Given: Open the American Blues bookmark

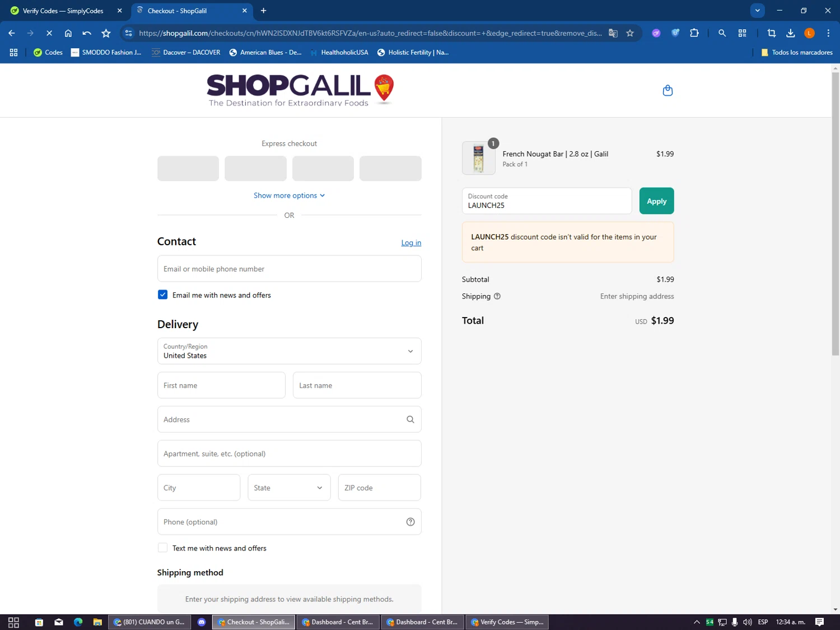Looking at the screenshot, I should tap(265, 52).
